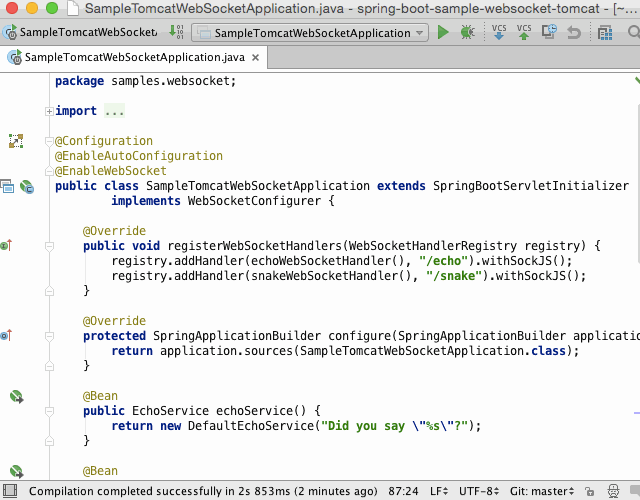Click purple stripe mark on error stripe
This screenshot has height=500, width=640.
pyautogui.click(x=637, y=413)
